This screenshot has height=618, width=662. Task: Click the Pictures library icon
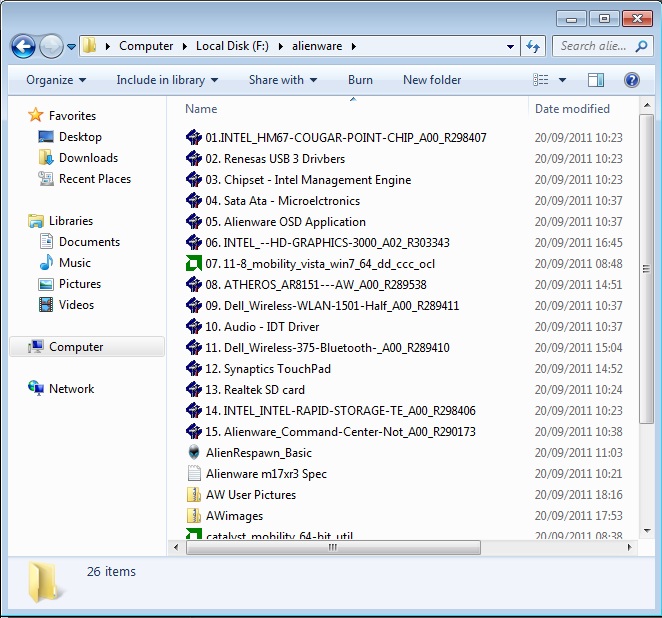click(x=46, y=284)
